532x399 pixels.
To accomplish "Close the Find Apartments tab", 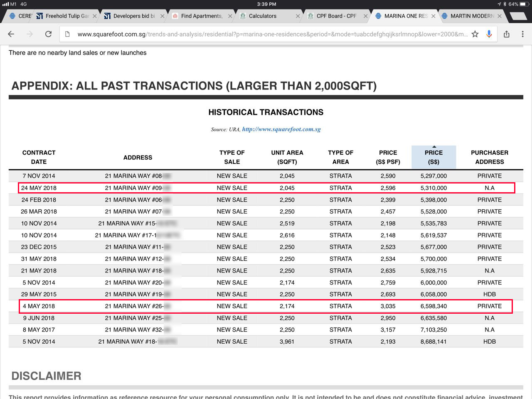I will coord(230,16).
